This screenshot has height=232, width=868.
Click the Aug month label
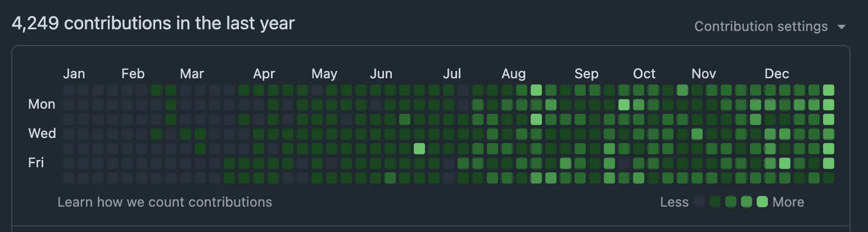(x=513, y=74)
